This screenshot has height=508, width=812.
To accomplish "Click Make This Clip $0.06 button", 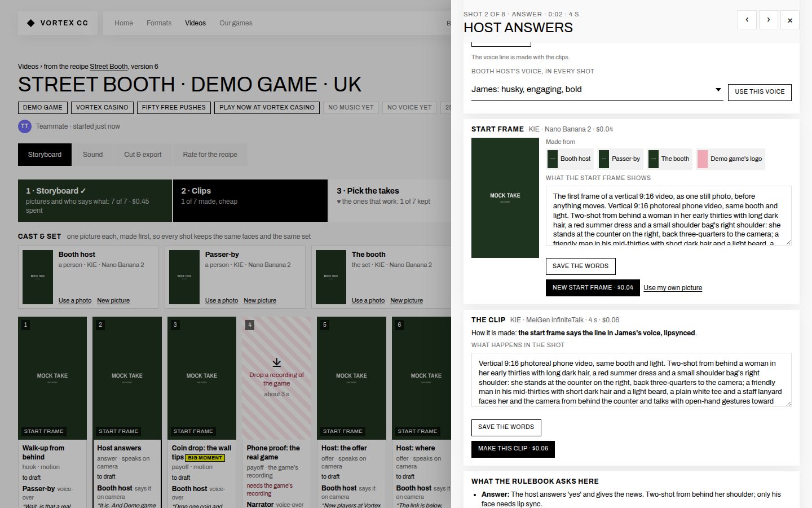I will tap(513, 449).
